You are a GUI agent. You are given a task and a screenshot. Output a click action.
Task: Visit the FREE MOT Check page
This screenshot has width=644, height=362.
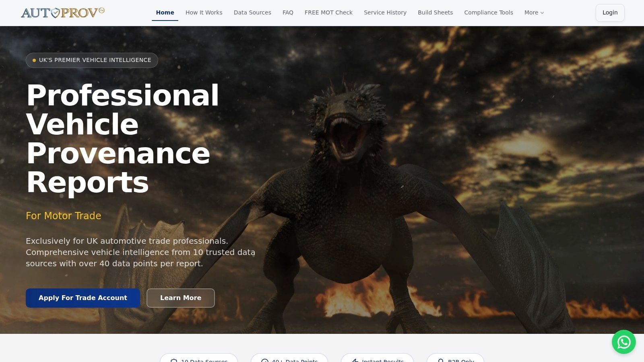tap(328, 12)
